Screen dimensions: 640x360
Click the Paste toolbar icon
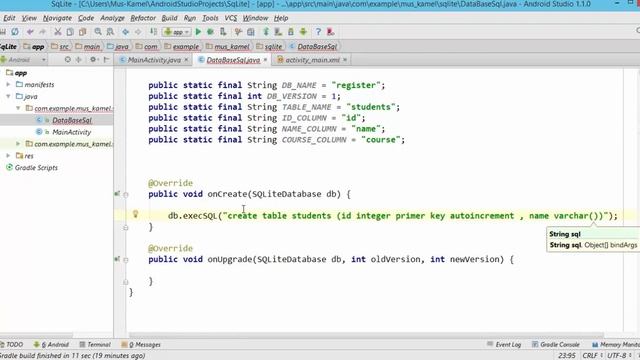pyautogui.click(x=83, y=32)
